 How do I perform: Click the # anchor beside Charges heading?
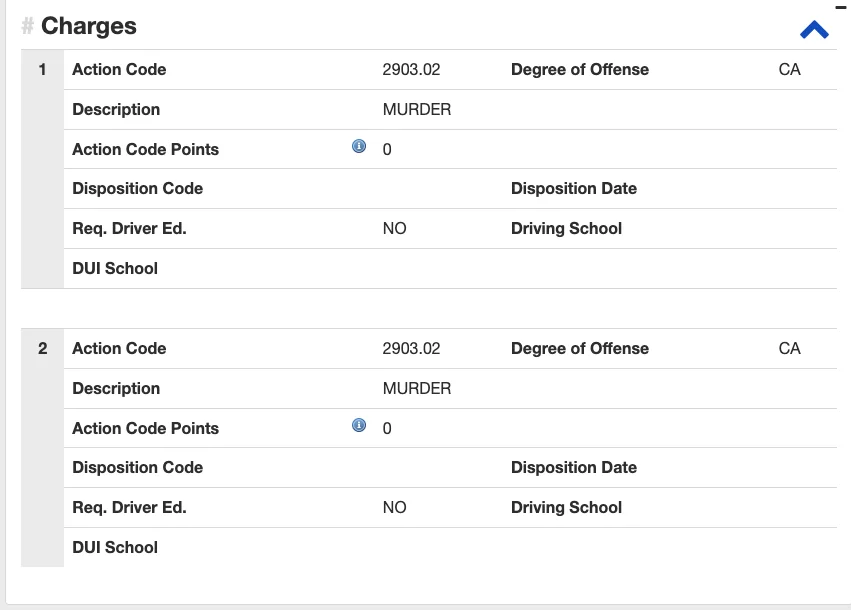point(28,27)
